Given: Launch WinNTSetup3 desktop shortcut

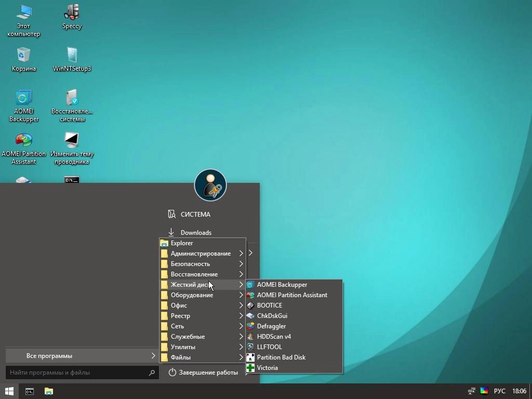Looking at the screenshot, I should 72,59.
